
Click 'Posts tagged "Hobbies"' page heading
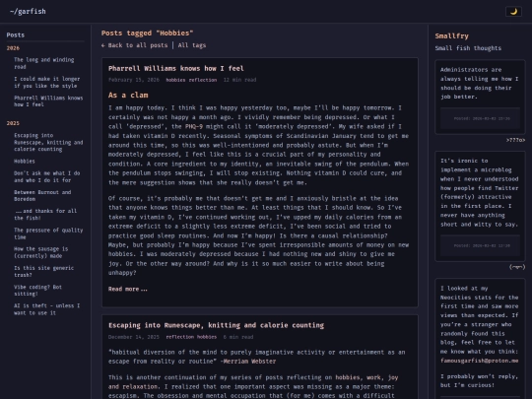click(147, 33)
